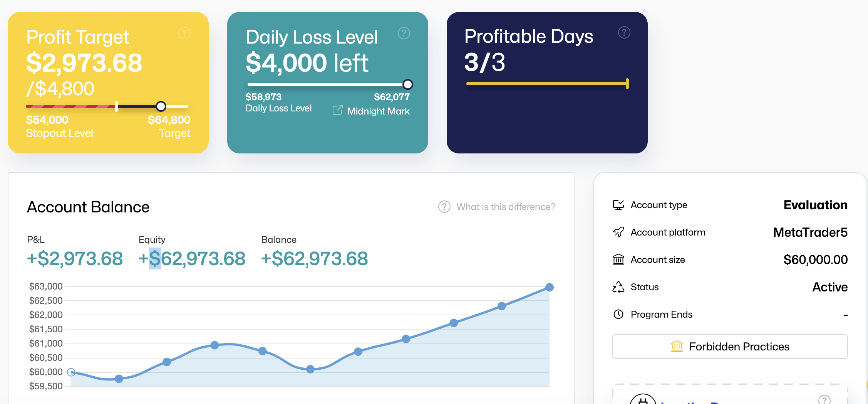
Task: Click the question mark beside 'What is this difference?'
Action: [444, 207]
